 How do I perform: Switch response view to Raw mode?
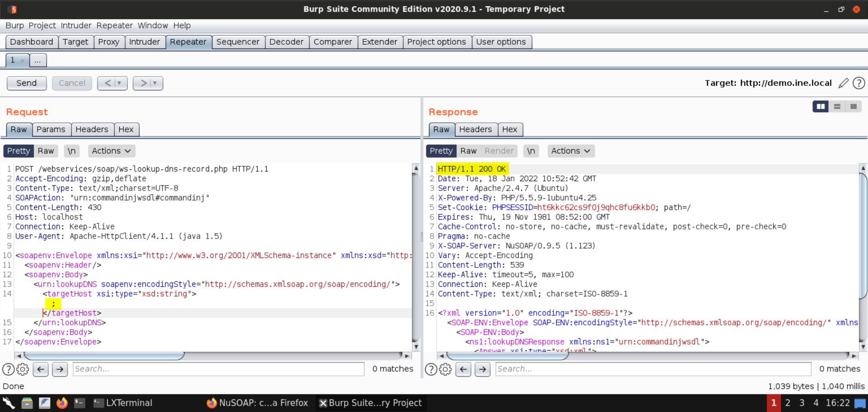(468, 151)
